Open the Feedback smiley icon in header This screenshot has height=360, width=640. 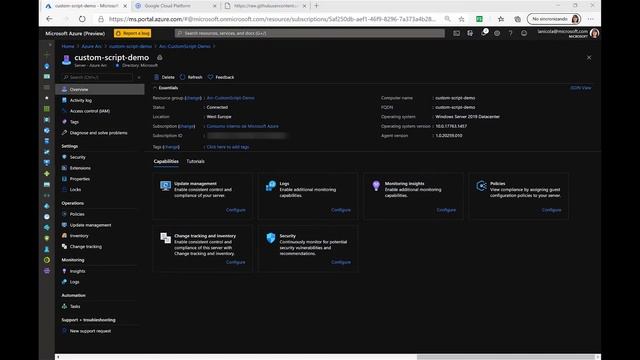(524, 33)
